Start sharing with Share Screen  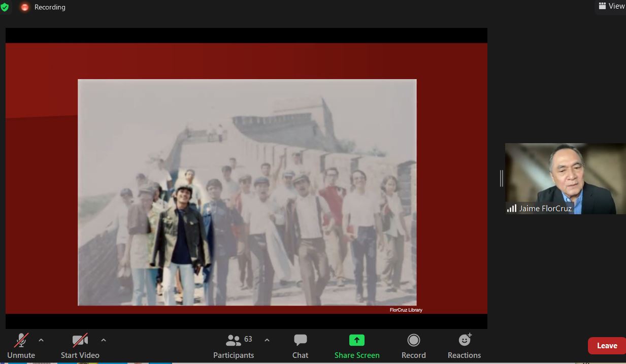(357, 347)
